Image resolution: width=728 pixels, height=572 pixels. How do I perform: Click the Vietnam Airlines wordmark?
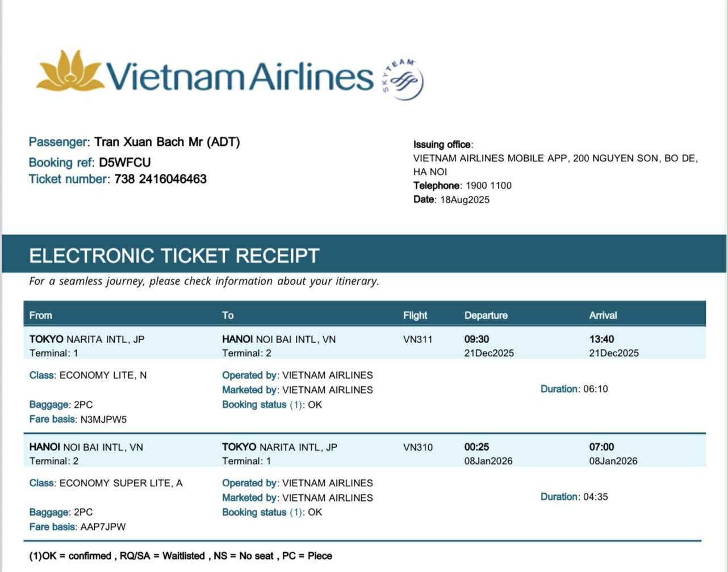tap(240, 77)
